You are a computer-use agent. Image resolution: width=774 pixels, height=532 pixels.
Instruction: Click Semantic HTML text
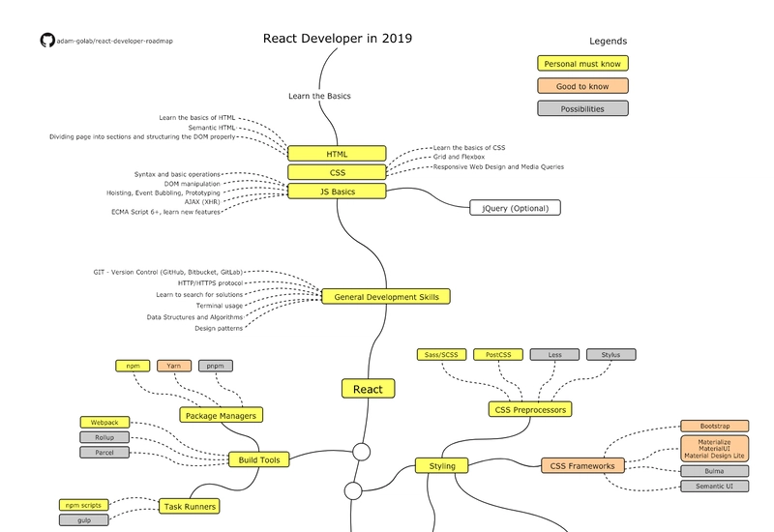[211, 128]
